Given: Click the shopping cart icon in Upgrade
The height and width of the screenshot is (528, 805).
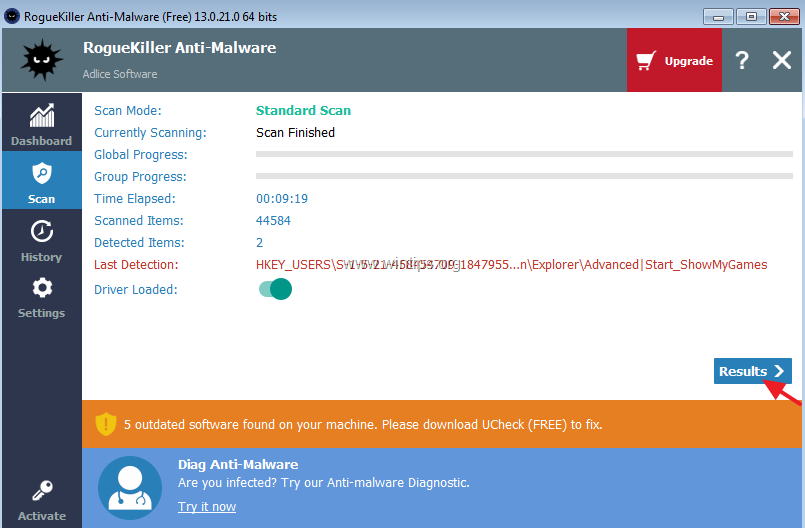Looking at the screenshot, I should (646, 61).
